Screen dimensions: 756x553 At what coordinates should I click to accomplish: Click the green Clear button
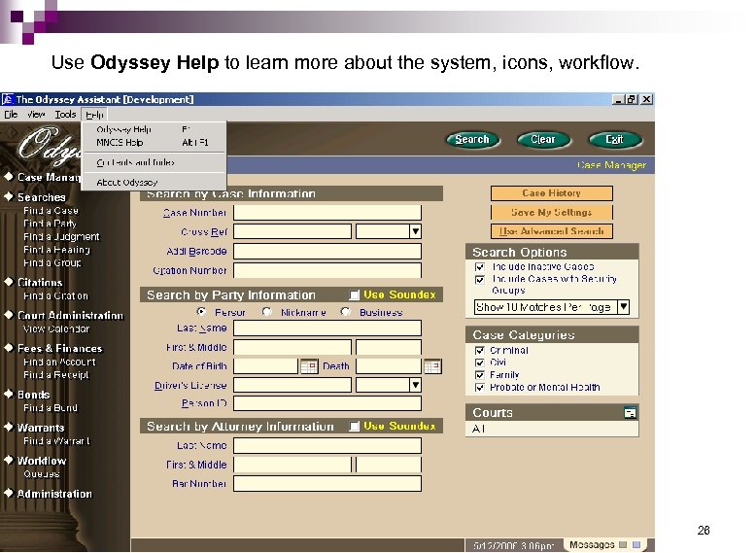coord(543,140)
